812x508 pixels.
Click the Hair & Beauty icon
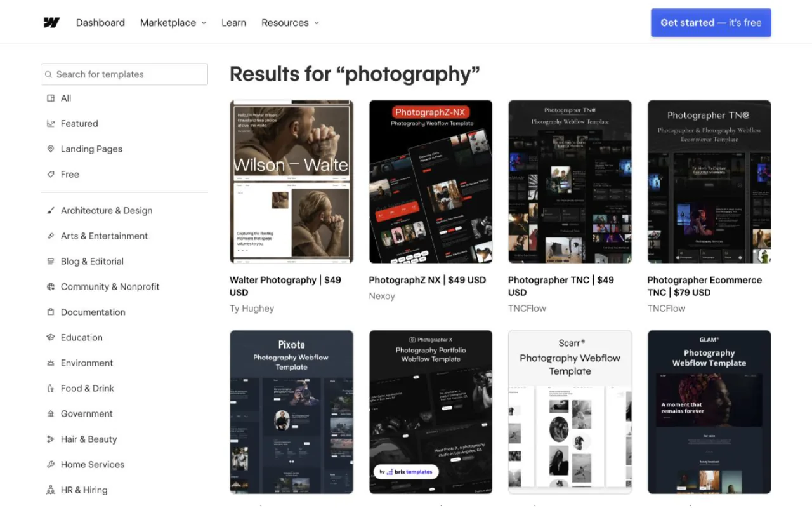pos(51,439)
